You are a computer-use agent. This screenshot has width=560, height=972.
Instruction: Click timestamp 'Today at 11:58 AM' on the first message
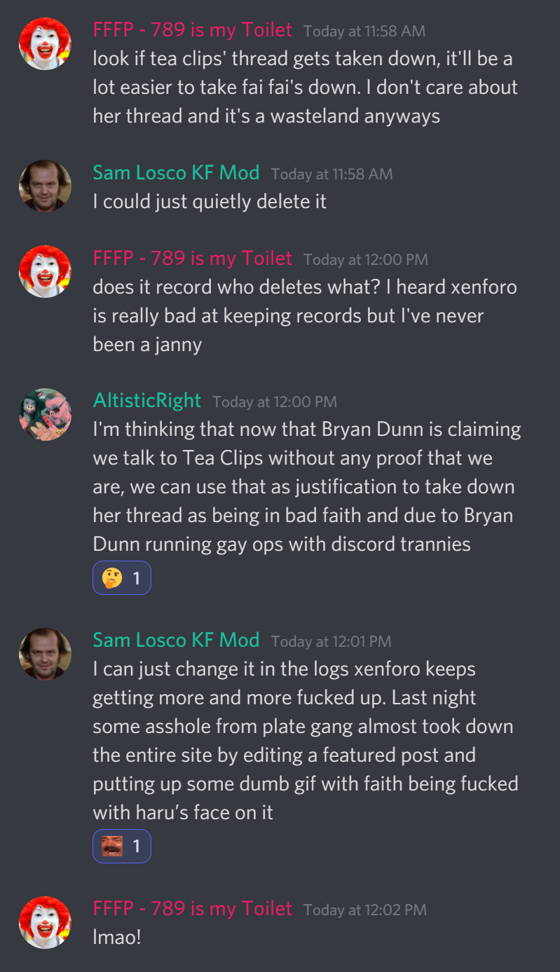(364, 31)
